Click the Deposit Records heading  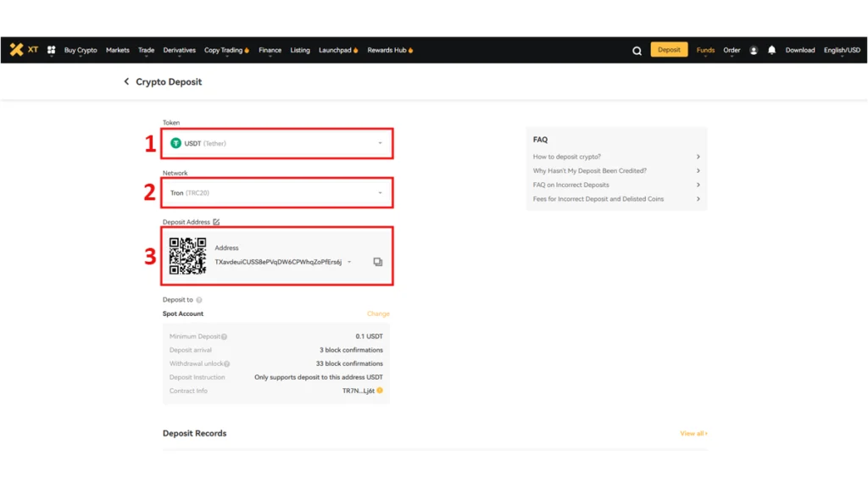click(x=194, y=433)
